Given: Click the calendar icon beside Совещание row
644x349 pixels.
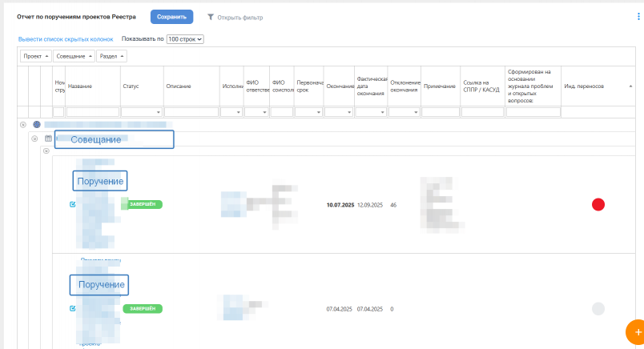Looking at the screenshot, I should 48,138.
